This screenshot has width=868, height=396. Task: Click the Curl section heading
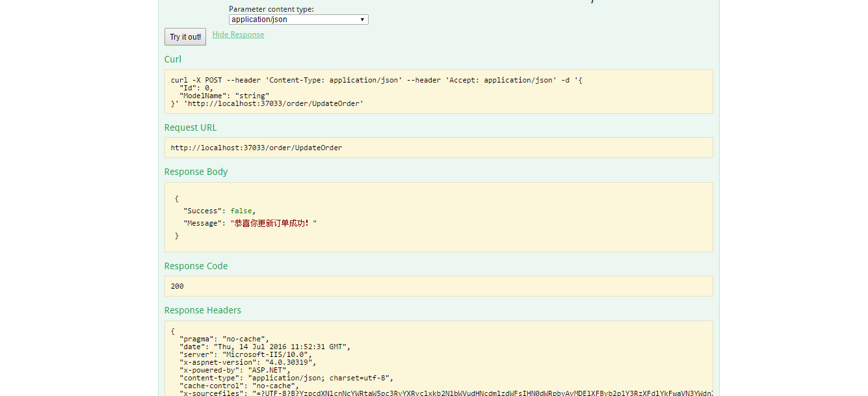[173, 59]
